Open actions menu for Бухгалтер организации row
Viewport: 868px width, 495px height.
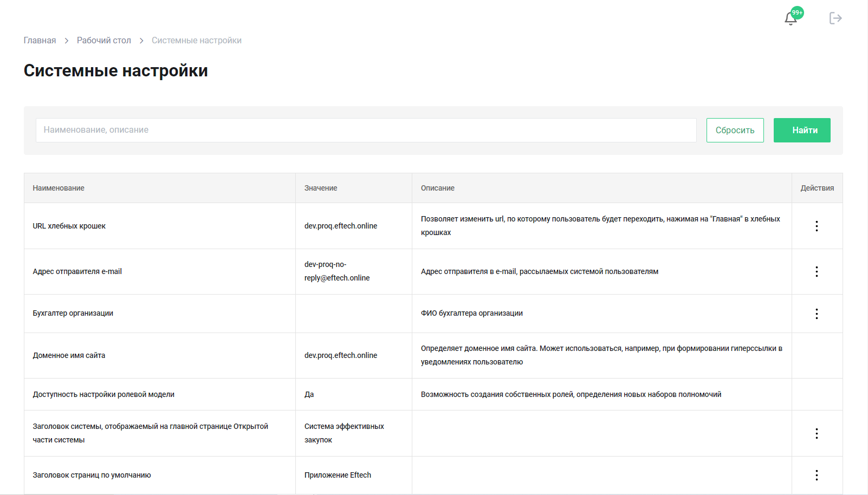[x=817, y=314]
